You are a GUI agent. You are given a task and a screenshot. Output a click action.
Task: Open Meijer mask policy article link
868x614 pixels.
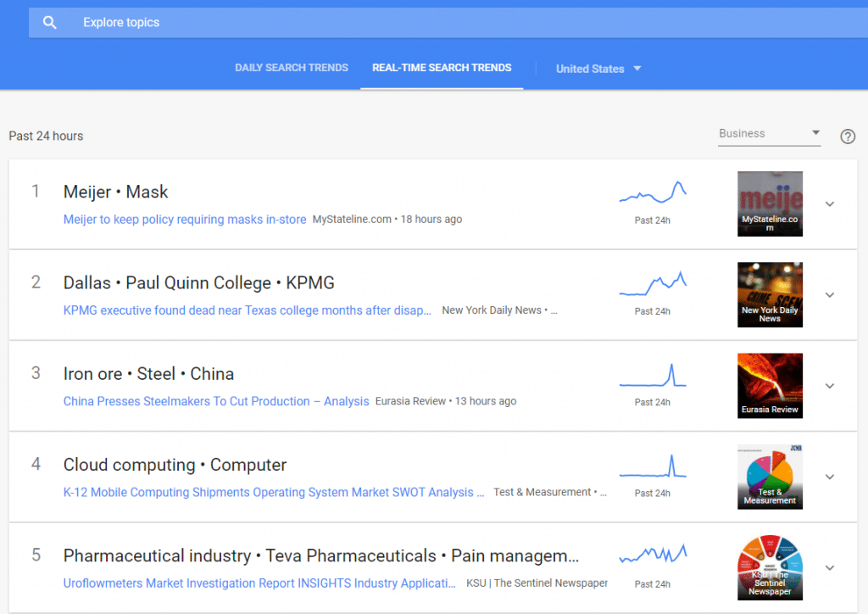[185, 220]
